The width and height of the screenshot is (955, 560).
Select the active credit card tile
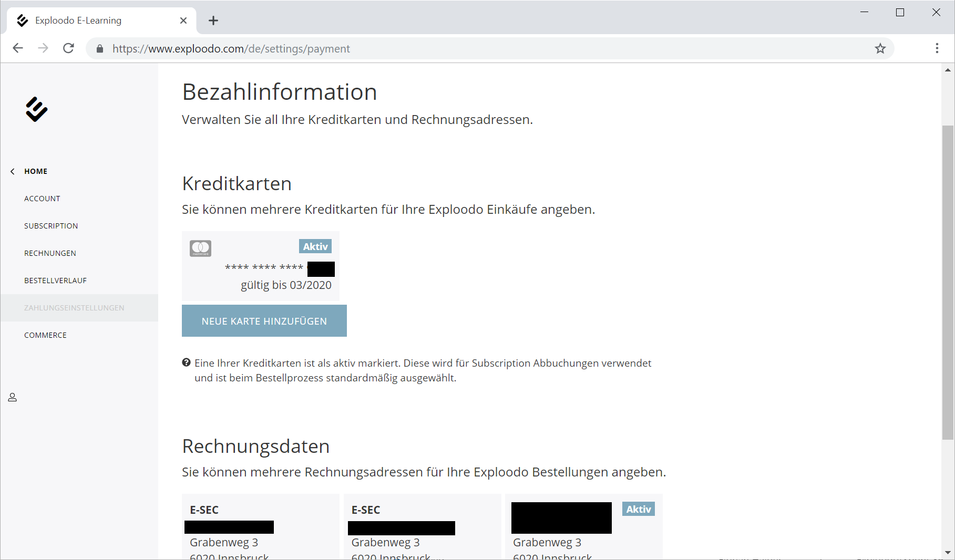pyautogui.click(x=260, y=266)
